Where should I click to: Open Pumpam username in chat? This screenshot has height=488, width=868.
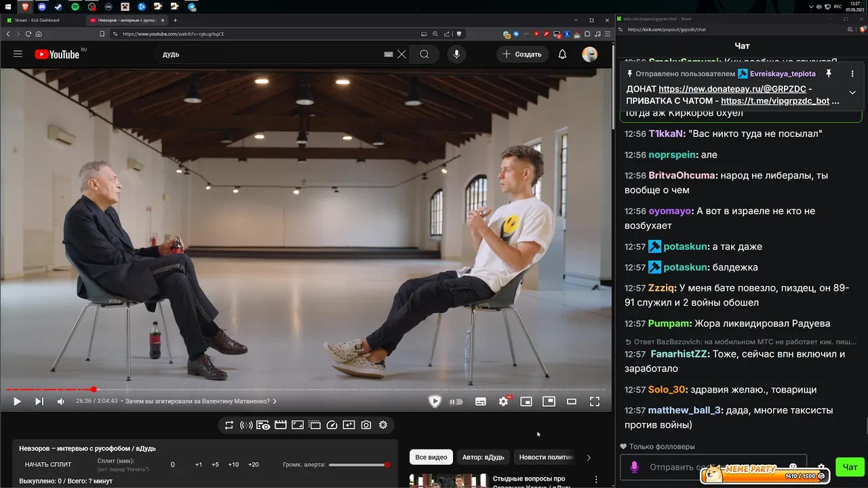coord(669,323)
